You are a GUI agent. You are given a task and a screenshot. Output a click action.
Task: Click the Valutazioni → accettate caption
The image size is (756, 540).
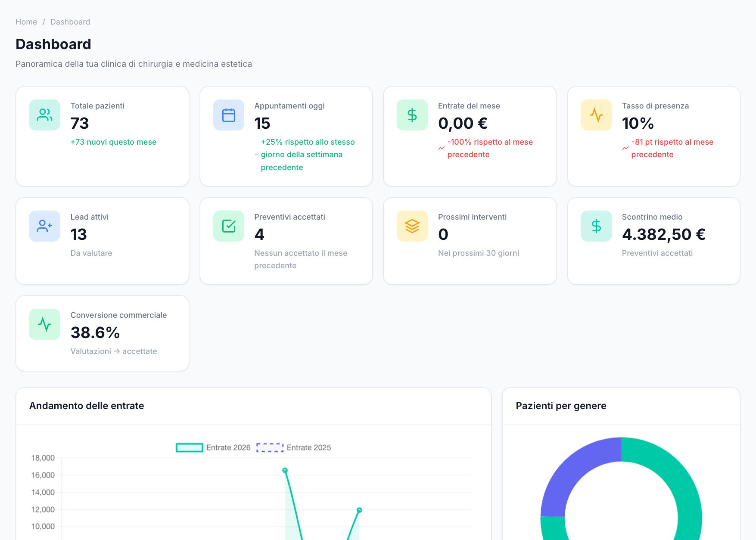(x=114, y=351)
